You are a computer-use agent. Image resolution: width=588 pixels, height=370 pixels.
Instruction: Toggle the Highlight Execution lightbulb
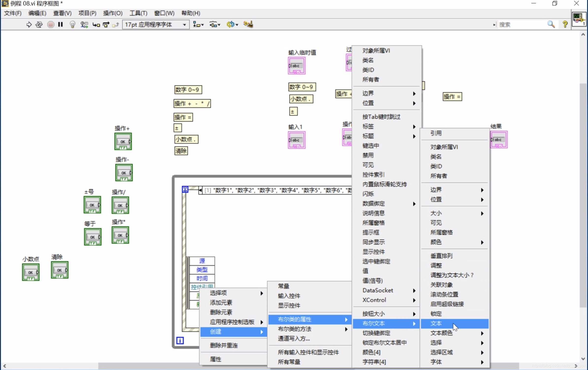[x=72, y=24]
